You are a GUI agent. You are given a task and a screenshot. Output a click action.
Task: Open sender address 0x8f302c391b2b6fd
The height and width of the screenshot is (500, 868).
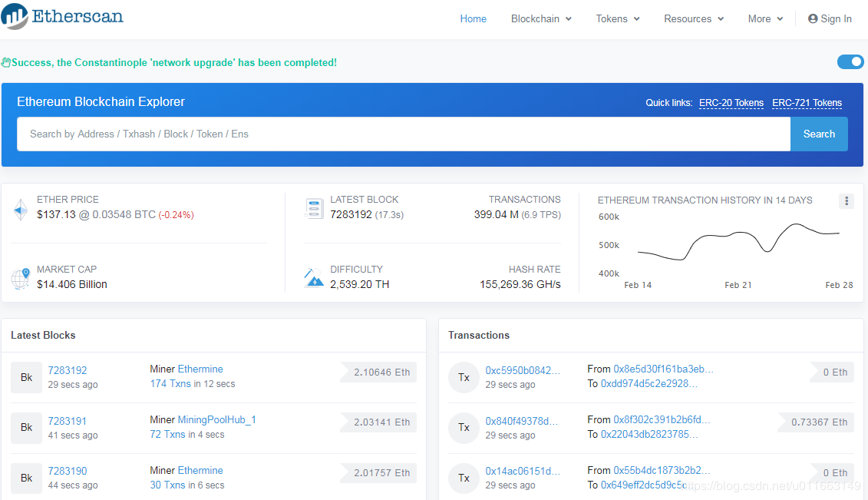tap(662, 419)
